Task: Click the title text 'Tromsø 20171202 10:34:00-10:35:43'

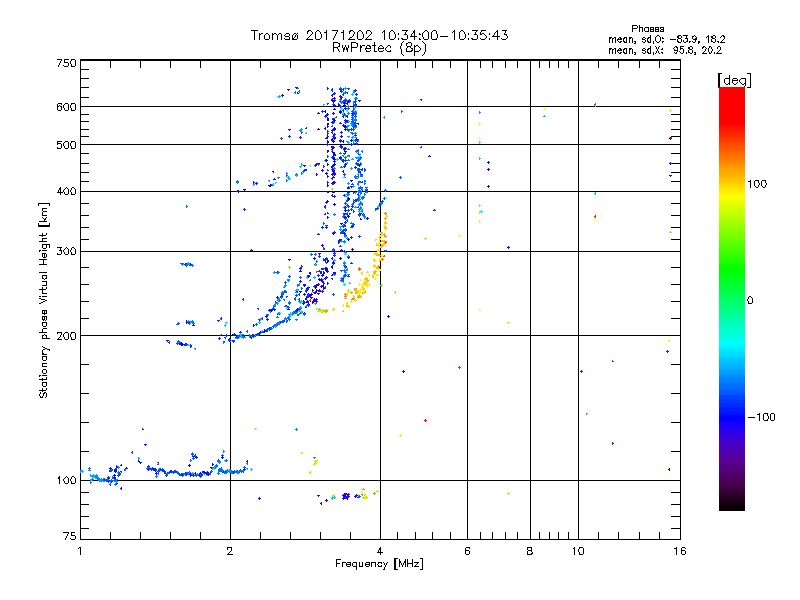Action: click(379, 35)
